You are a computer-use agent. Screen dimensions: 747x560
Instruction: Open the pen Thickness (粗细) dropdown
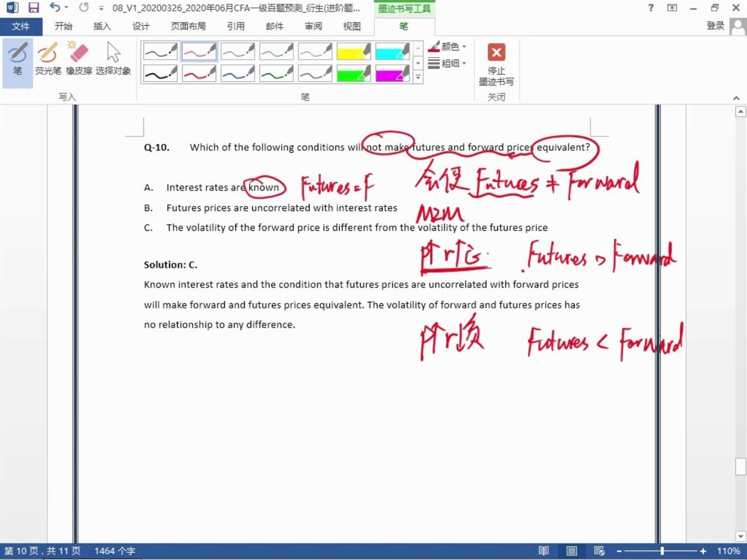447,63
